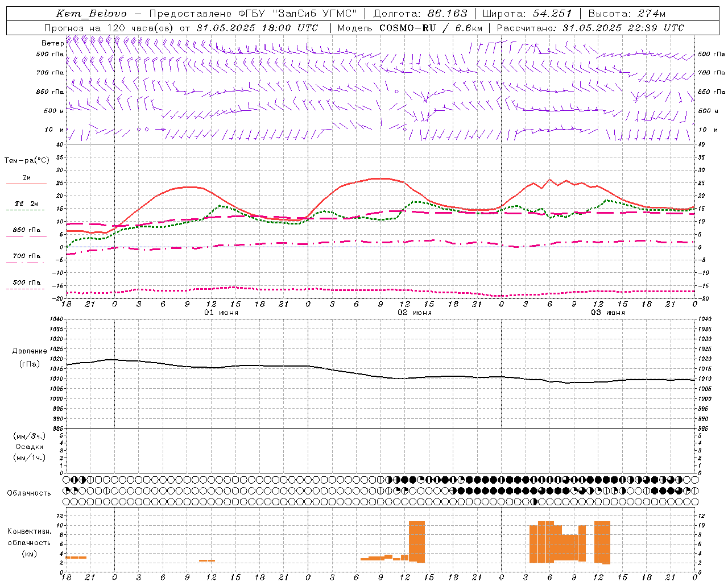Click the Осадки panel label

(x=30, y=447)
